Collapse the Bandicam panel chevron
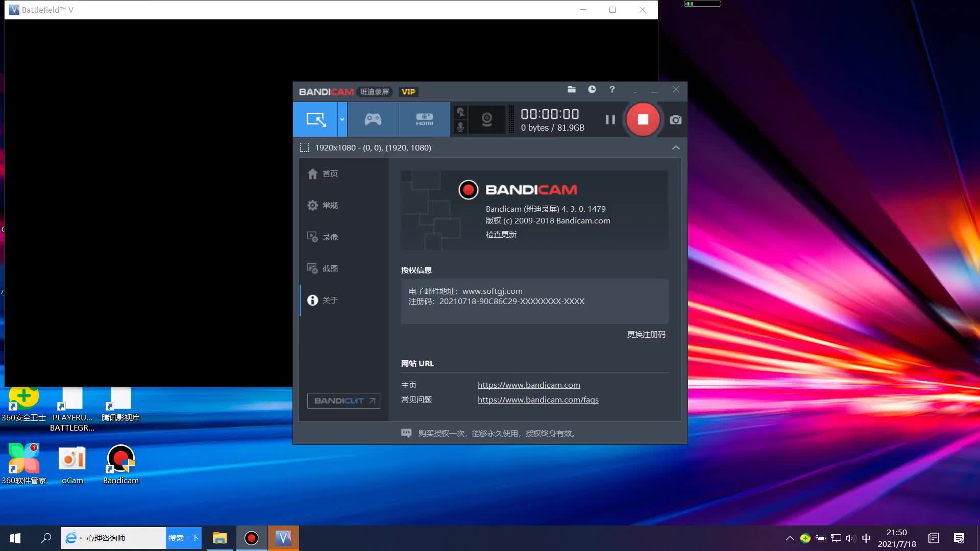The height and width of the screenshot is (551, 980). point(676,147)
